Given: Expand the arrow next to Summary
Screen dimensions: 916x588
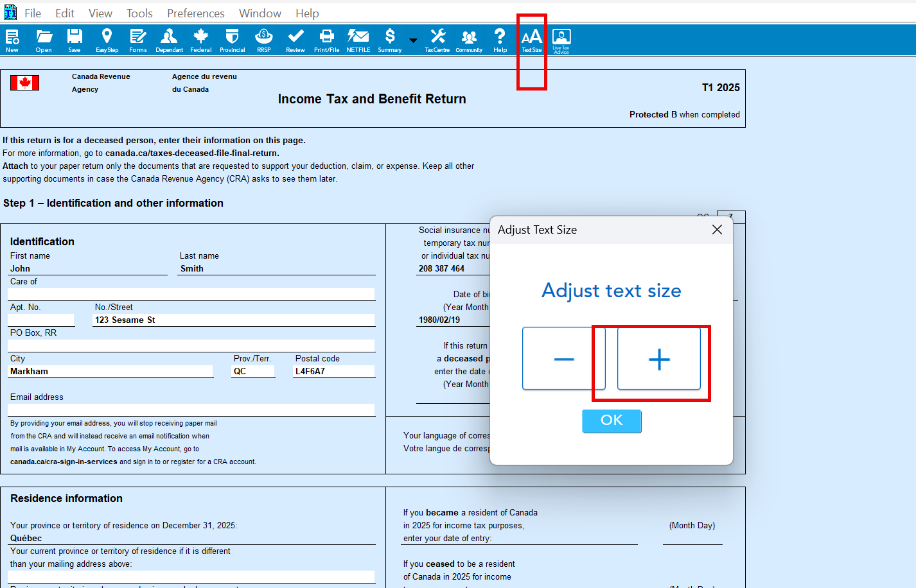Looking at the screenshot, I should pos(413,40).
